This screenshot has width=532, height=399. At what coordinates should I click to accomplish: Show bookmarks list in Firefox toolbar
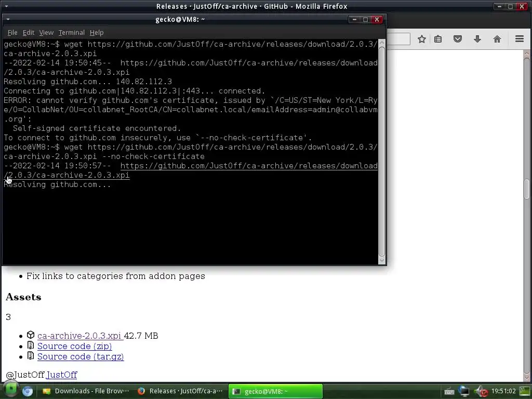(438, 39)
